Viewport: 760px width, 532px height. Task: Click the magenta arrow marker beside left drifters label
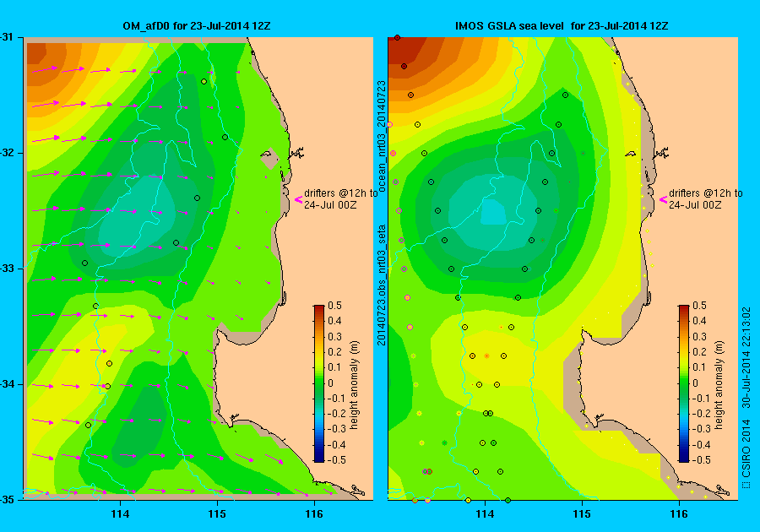click(299, 199)
